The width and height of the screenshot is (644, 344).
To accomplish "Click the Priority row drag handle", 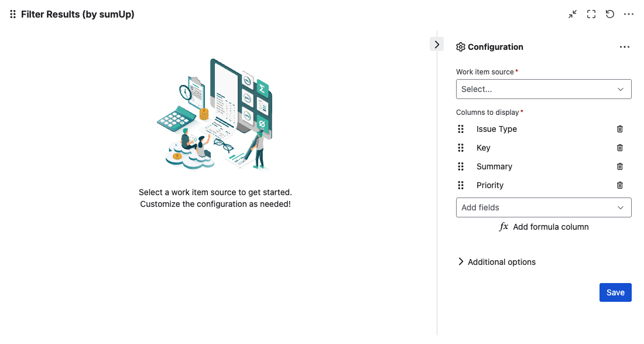I will point(461,185).
